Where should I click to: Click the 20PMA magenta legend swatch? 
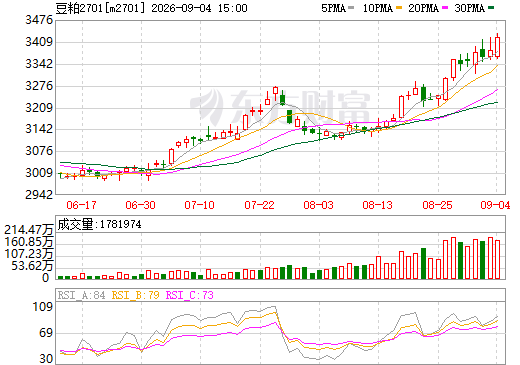[445, 8]
